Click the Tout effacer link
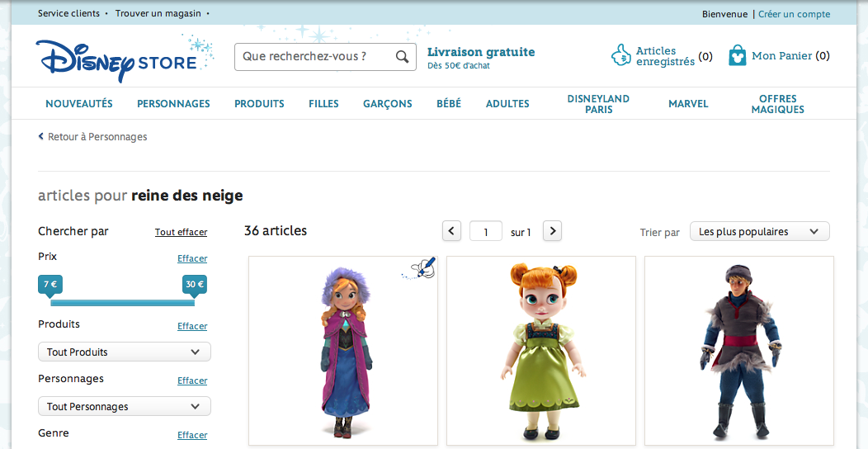The width and height of the screenshot is (868, 449). click(x=181, y=233)
